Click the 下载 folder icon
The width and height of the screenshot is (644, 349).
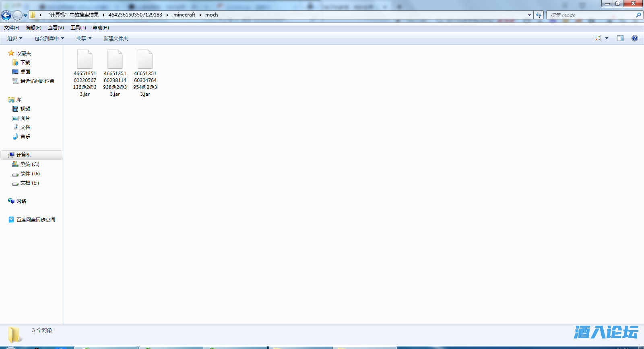[15, 63]
